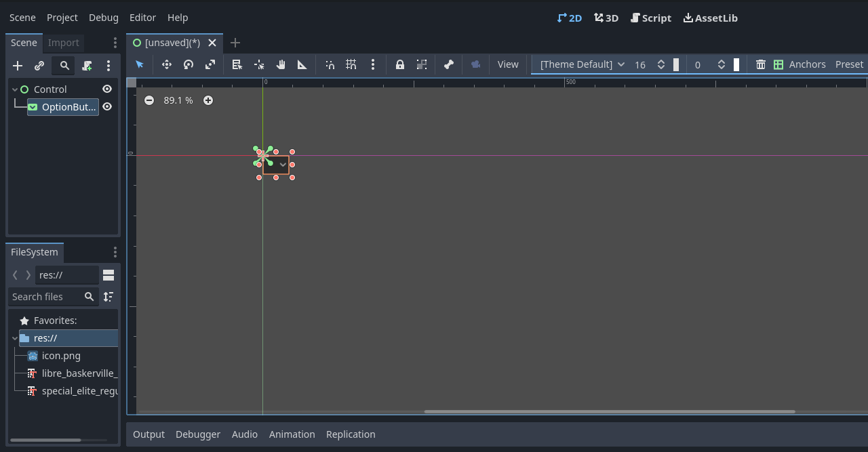Select the Import dock tab
Image resolution: width=868 pixels, height=452 pixels.
[64, 43]
